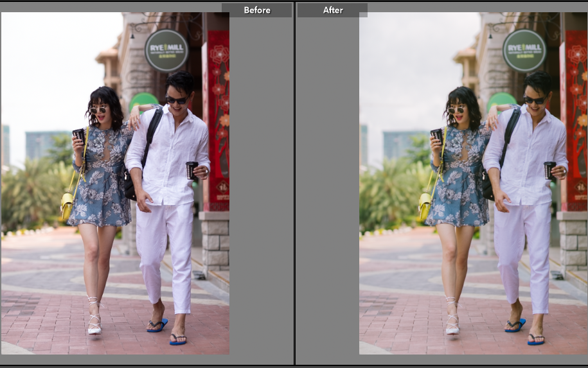
Task: Click the Rye Mill sign in After photo
Action: (524, 51)
